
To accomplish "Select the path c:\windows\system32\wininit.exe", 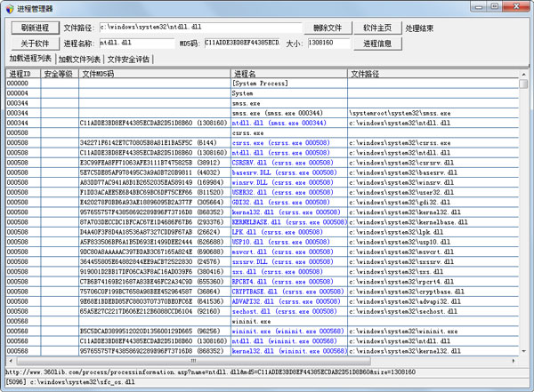I will pos(403,331).
